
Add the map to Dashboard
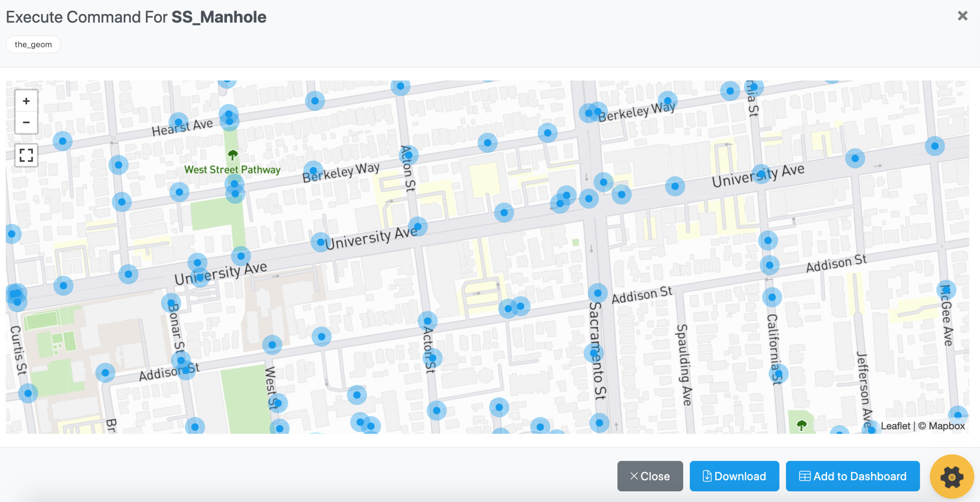point(853,476)
